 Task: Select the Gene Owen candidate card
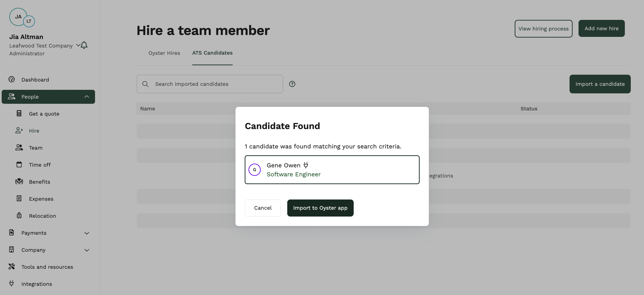coord(332,170)
